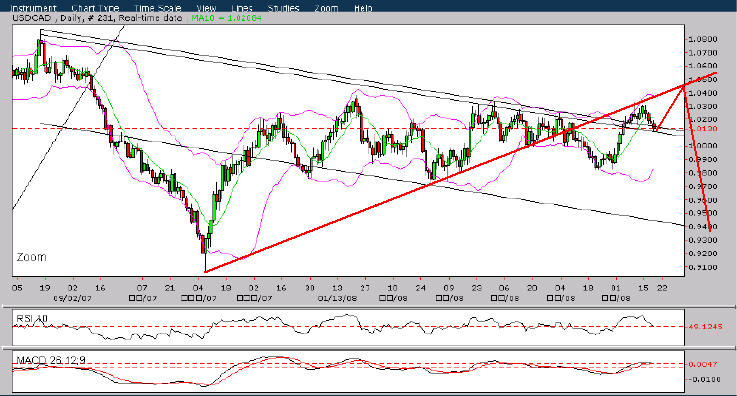Open the Studies menu
Screen dimensions: 737x396
coord(284,8)
